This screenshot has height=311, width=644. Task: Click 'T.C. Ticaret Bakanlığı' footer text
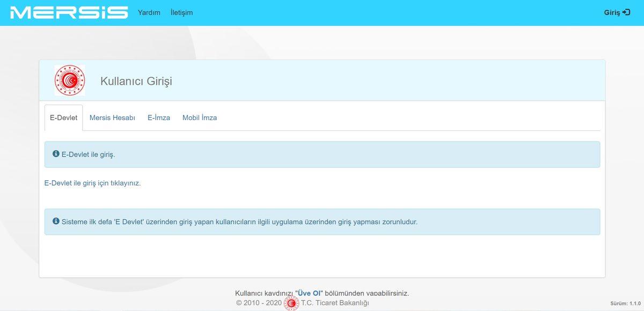click(x=335, y=303)
